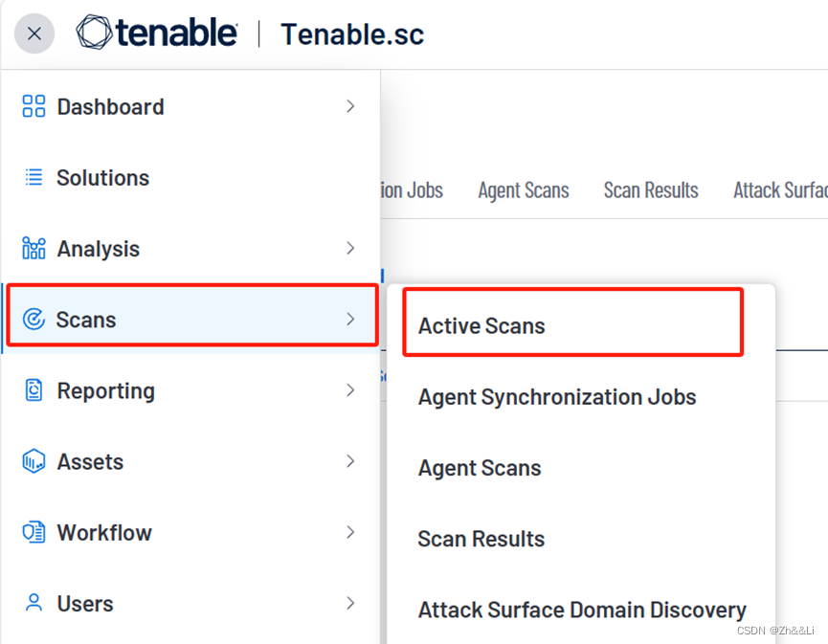Expand the Reporting submenu chevron
The width and height of the screenshot is (828, 644).
[350, 390]
